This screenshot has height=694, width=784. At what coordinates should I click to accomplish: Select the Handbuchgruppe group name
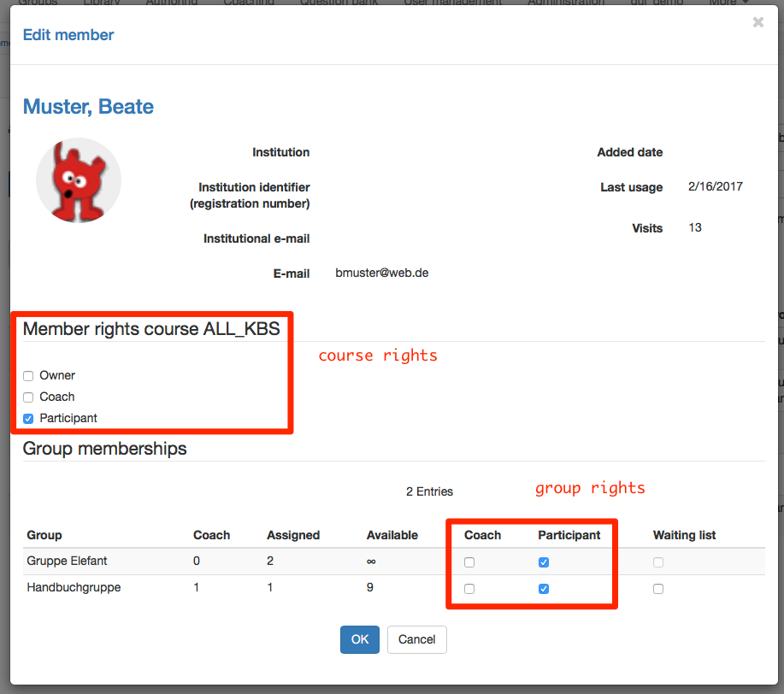(74, 588)
